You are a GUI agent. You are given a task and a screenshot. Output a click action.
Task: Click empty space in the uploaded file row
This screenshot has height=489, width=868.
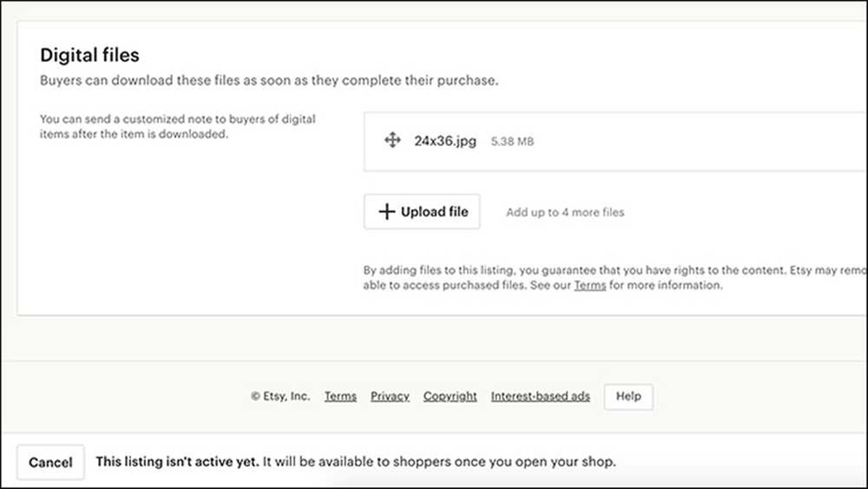[687, 142]
